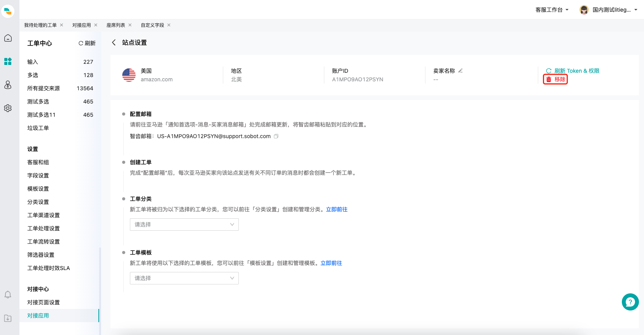
Task: Select 输入 in ticket center list
Action: click(x=60, y=62)
